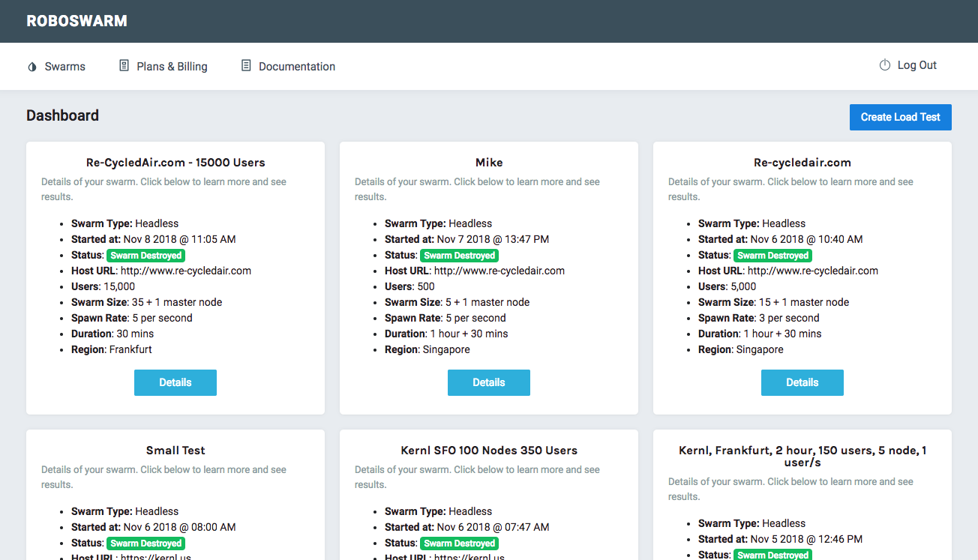Click Swarm Size: 35 + 1 master node
Image resolution: width=978 pixels, height=560 pixels.
(x=147, y=302)
